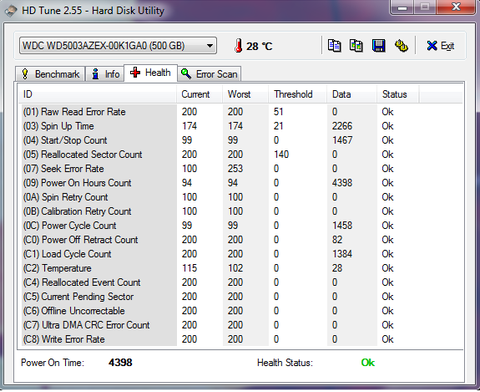Click the current value 115 for Temperature
The image size is (480, 392).
click(189, 268)
